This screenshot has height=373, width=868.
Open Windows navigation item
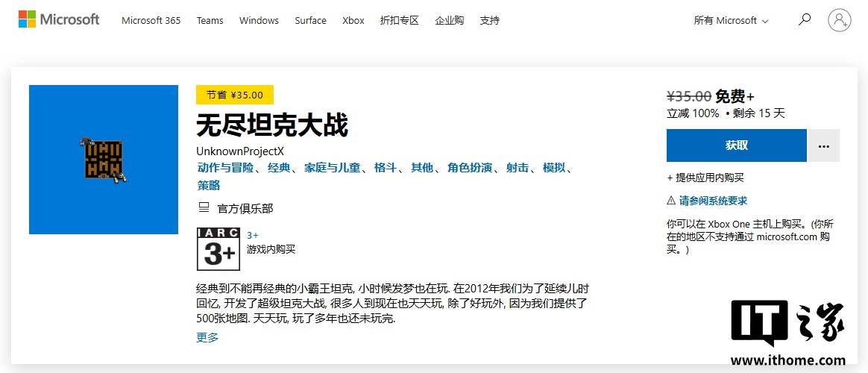coord(259,20)
